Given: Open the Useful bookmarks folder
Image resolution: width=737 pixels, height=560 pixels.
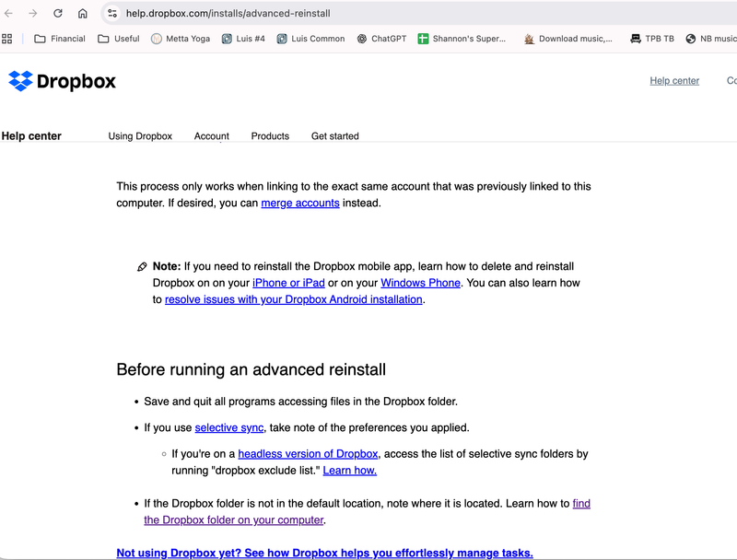Looking at the screenshot, I should point(119,39).
